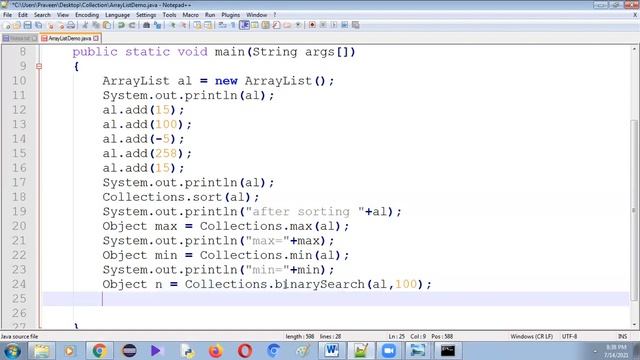640x360 pixels.
Task: Open the Command Prompt window from the taskbar
Action: click(x=447, y=351)
